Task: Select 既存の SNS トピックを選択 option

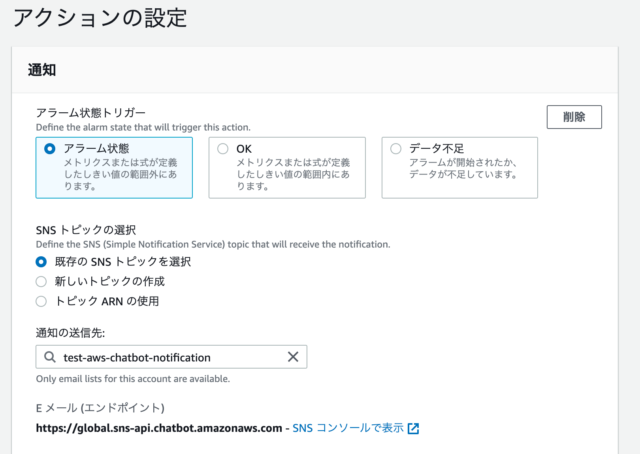Action: point(42,262)
